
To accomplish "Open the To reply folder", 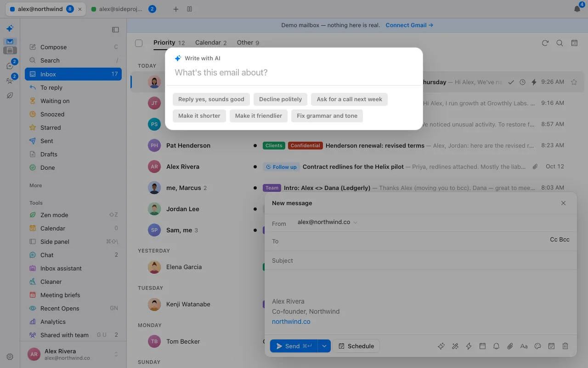I will [x=73, y=87].
